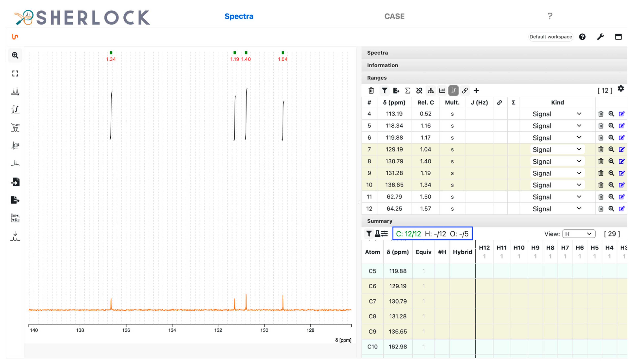Screen dimensions: 634x364
Task: Click the export file icon in sidebar
Action: click(x=15, y=200)
